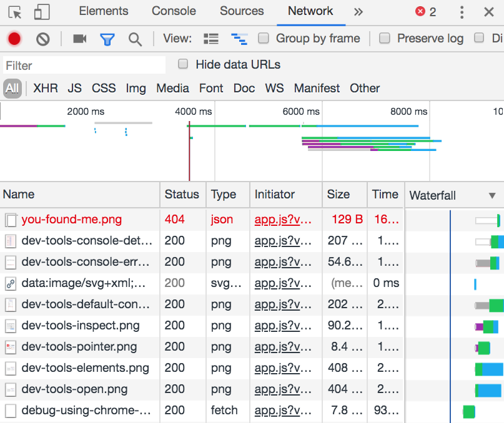Click the Waterfall column sort arrow
The width and height of the screenshot is (504, 423).
(x=492, y=196)
